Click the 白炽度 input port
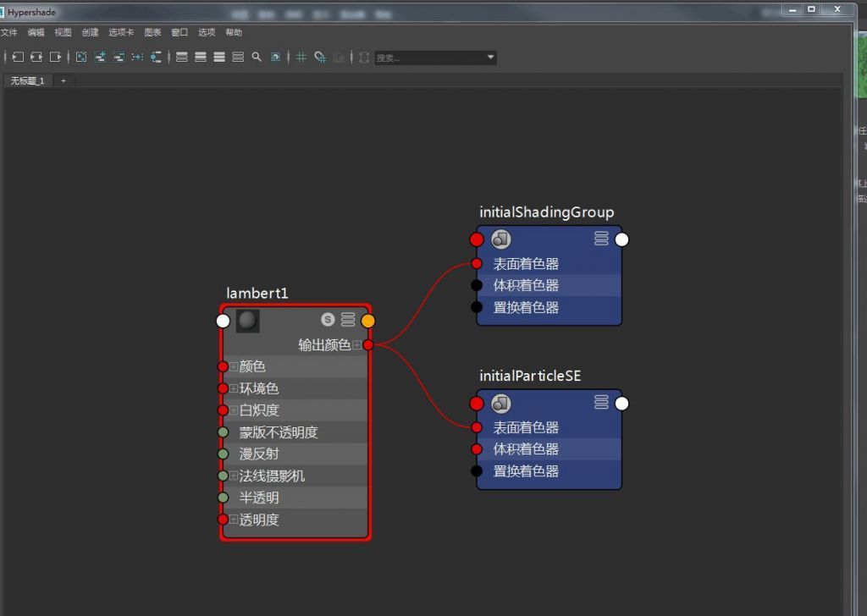This screenshot has height=616, width=867. coord(223,410)
